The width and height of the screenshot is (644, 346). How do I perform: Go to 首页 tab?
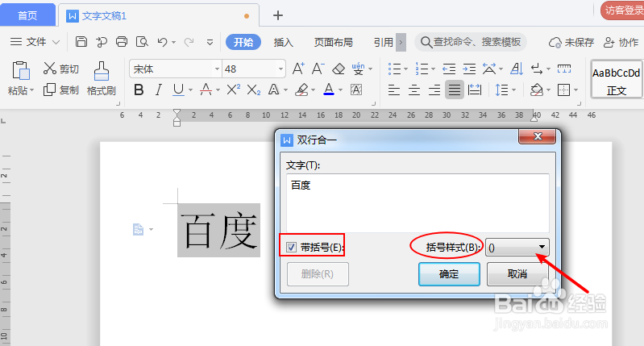point(27,15)
